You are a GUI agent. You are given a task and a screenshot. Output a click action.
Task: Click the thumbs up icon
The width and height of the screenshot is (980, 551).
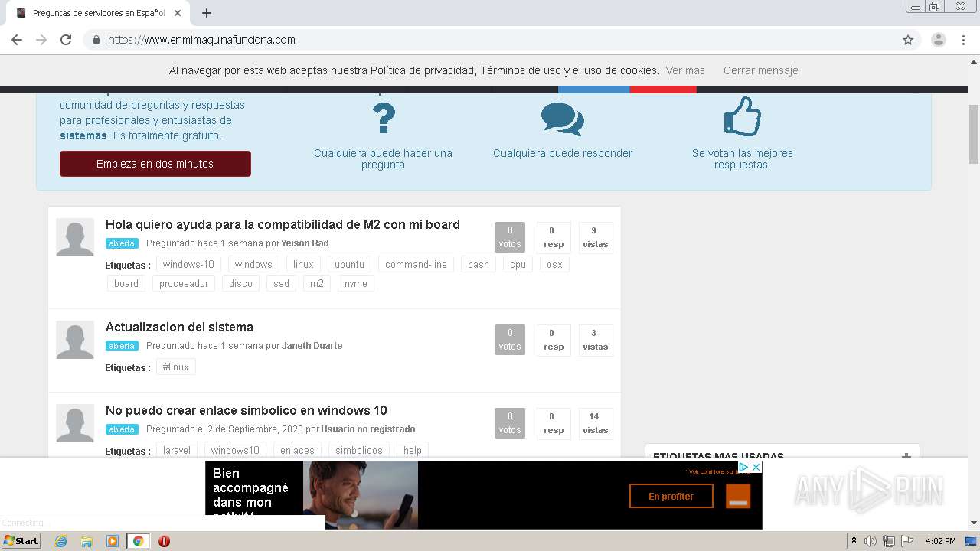(743, 116)
